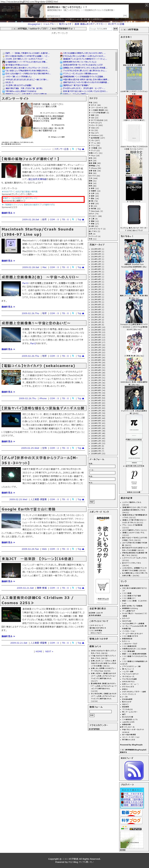149x868 pixels.
Task: Tweet icon under セカイカメラ post
Action: pos(73,398)
